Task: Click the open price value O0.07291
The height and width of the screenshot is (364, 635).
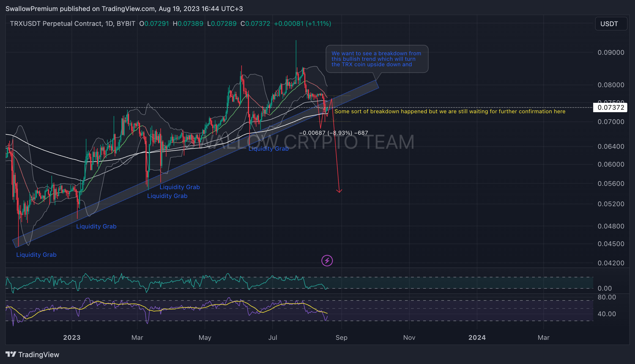Action: (x=154, y=24)
